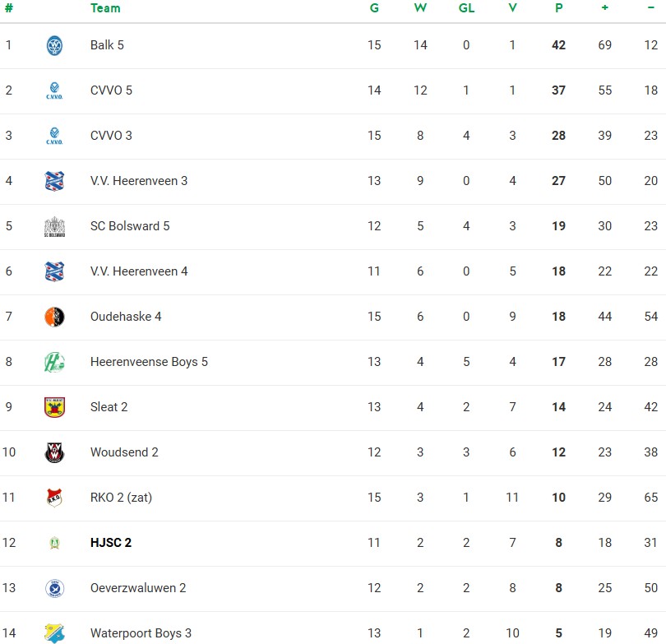The image size is (666, 644).
Task: Click the Heerenveense Boys 5 logo
Action: coord(54,362)
